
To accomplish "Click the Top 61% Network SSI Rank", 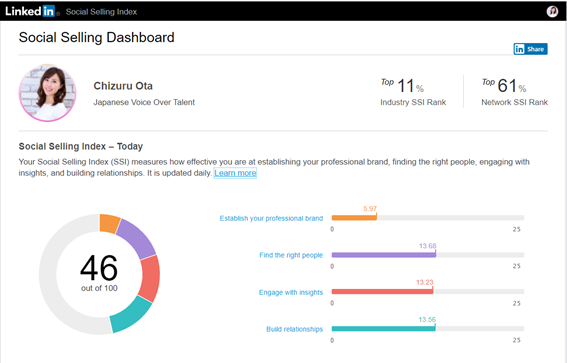I will click(514, 92).
